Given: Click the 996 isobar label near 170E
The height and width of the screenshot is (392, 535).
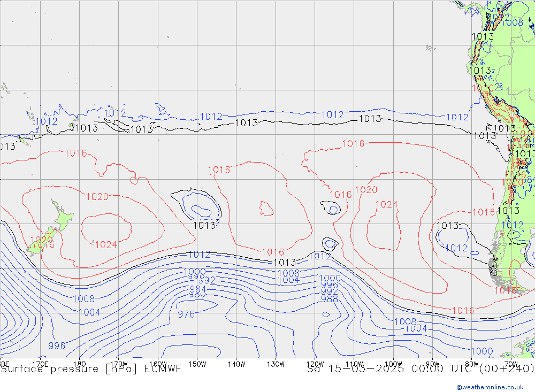Looking at the screenshot, I should pos(57,345).
